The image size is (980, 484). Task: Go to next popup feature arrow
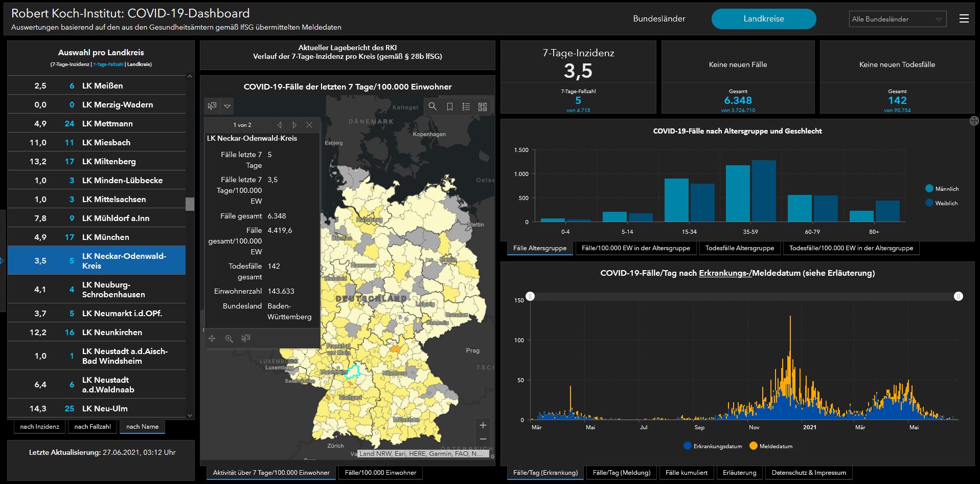click(294, 125)
